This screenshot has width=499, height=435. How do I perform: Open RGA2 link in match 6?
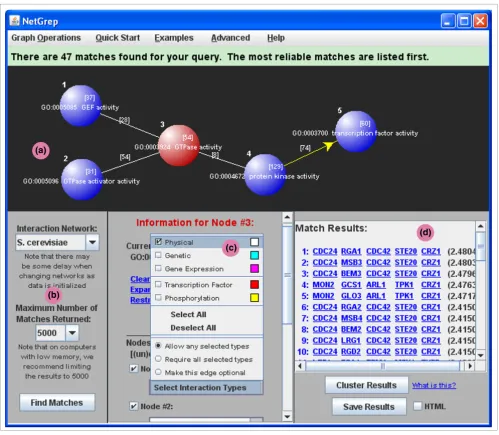click(x=351, y=307)
